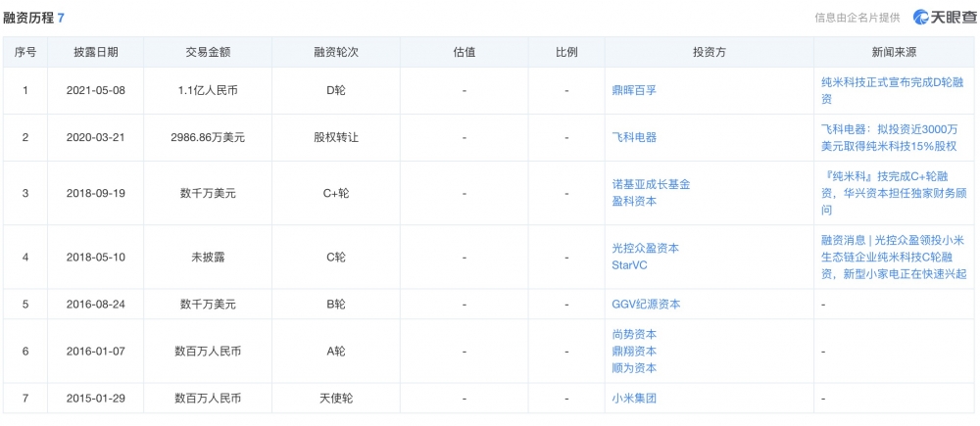Open StarVC investor link

point(629,264)
